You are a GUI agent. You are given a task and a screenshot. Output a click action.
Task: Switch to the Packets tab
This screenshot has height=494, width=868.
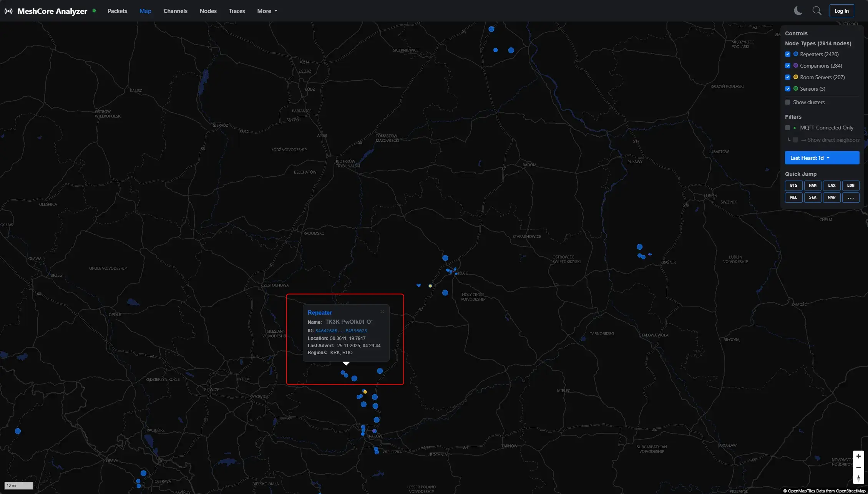[x=117, y=11]
